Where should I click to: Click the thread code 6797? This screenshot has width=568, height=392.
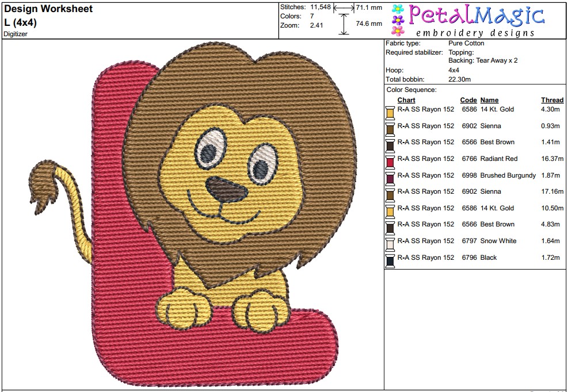tap(469, 241)
